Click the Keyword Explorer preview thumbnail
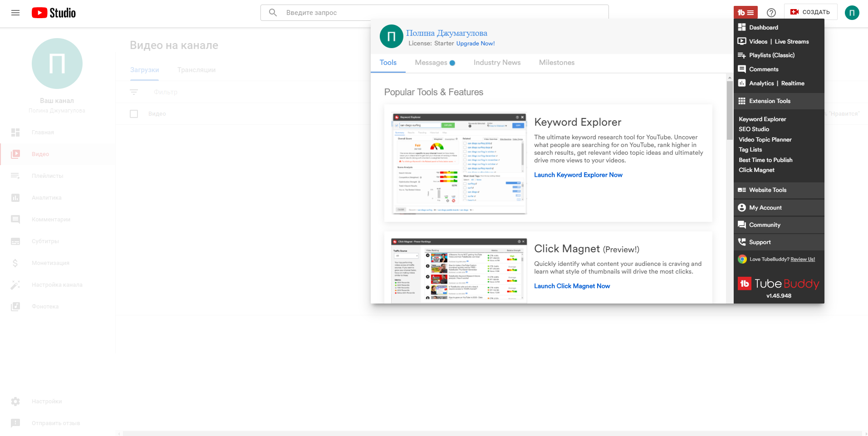This screenshot has height=436, width=868. pos(459,163)
